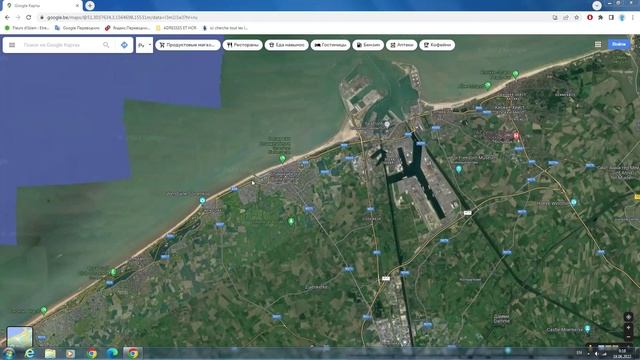640x360 pixels.
Task: Click the red hospital H marker on map
Action: (x=516, y=136)
